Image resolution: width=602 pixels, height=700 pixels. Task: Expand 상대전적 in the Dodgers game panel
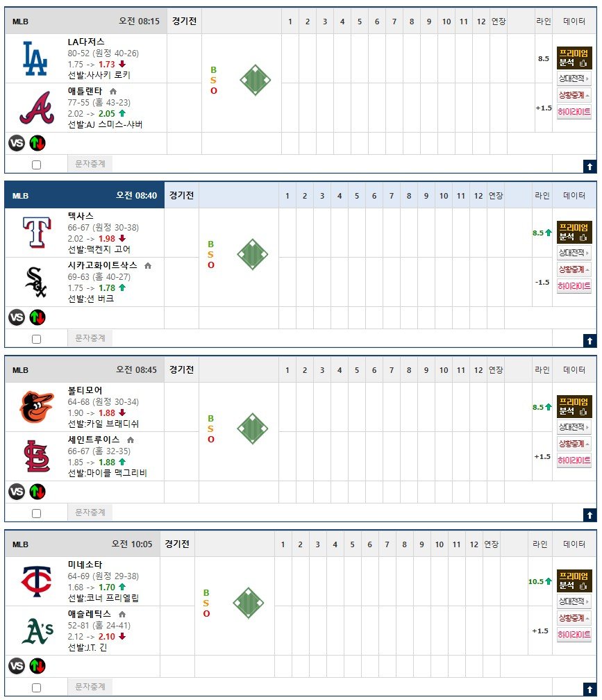pos(574,78)
